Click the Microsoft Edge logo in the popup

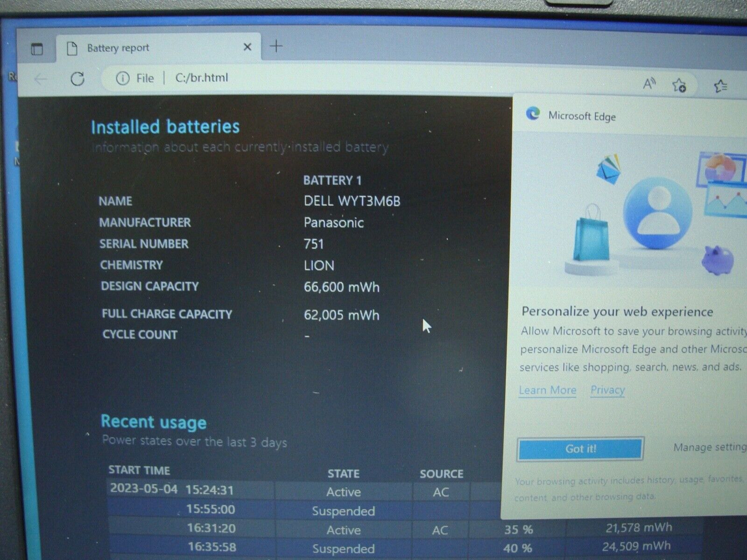533,113
